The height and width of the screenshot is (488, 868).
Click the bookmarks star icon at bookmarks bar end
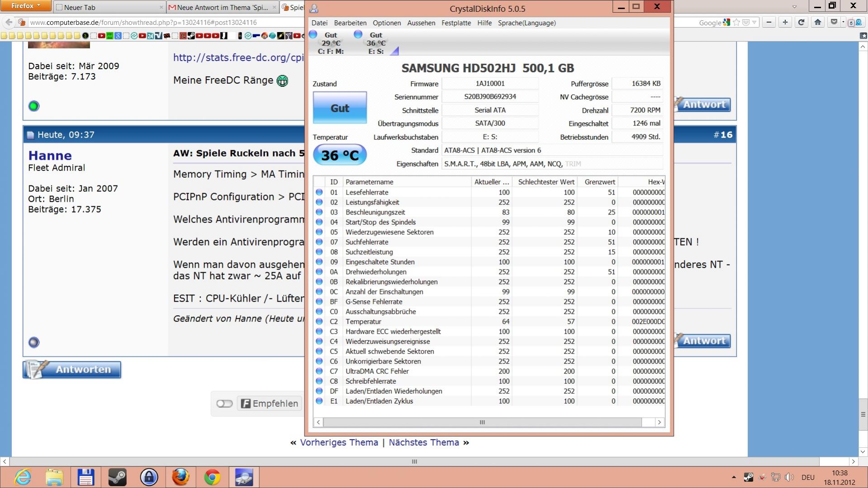tap(863, 36)
